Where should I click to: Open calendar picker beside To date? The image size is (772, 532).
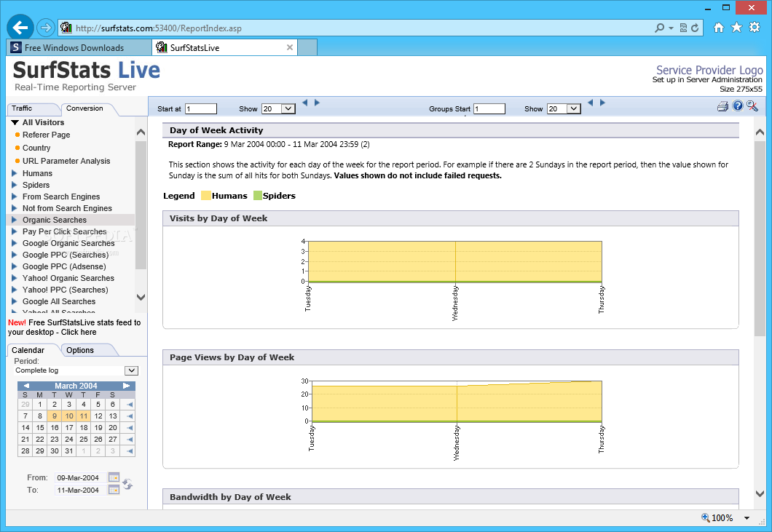pos(114,490)
